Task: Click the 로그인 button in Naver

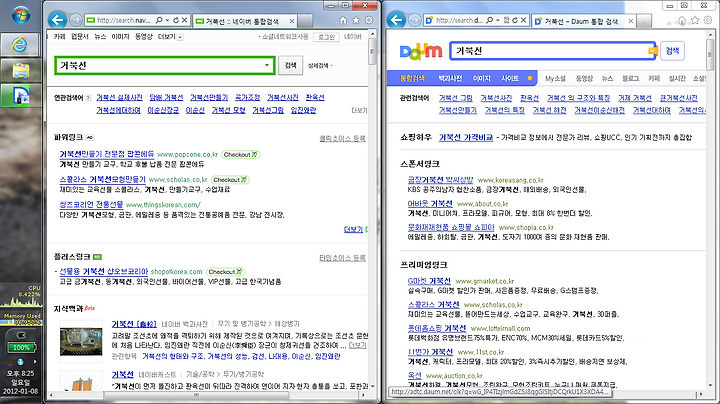Action: [326, 37]
